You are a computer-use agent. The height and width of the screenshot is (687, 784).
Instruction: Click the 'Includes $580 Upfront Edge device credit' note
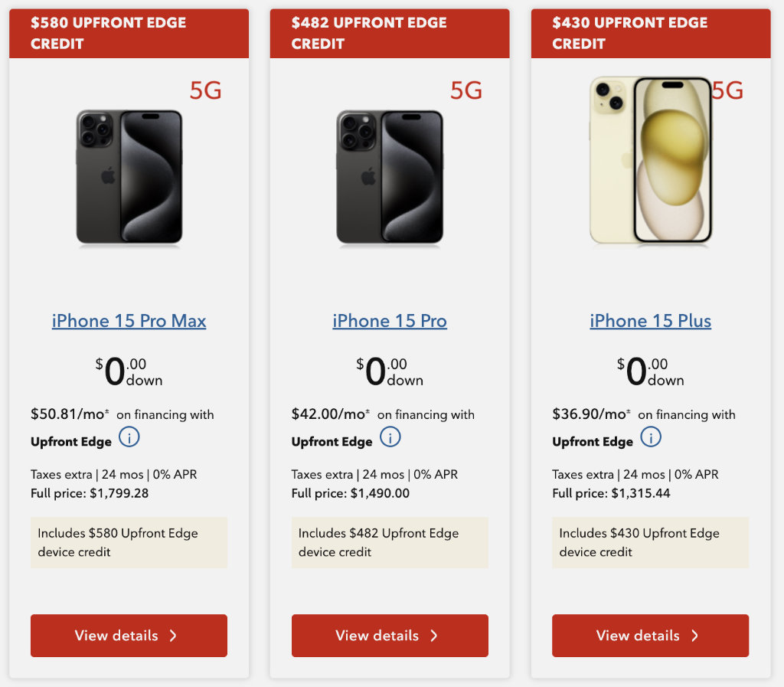pyautogui.click(x=129, y=542)
